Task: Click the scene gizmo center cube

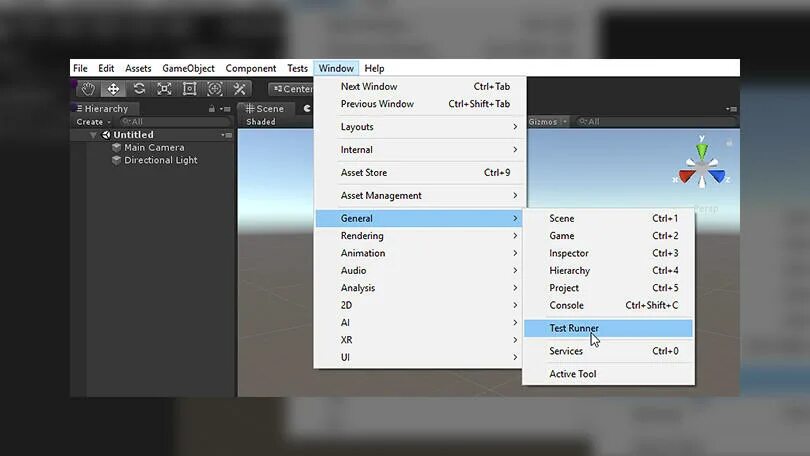Action: coord(702,168)
